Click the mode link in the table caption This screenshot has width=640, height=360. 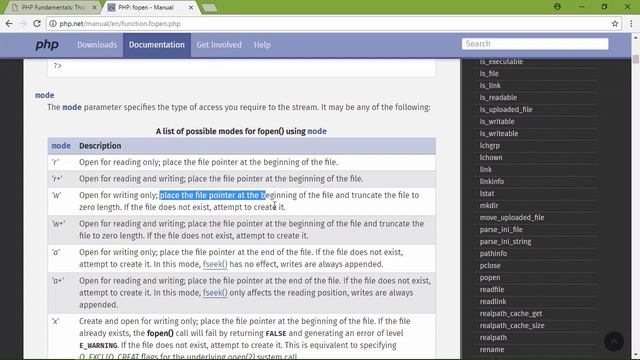317,131
